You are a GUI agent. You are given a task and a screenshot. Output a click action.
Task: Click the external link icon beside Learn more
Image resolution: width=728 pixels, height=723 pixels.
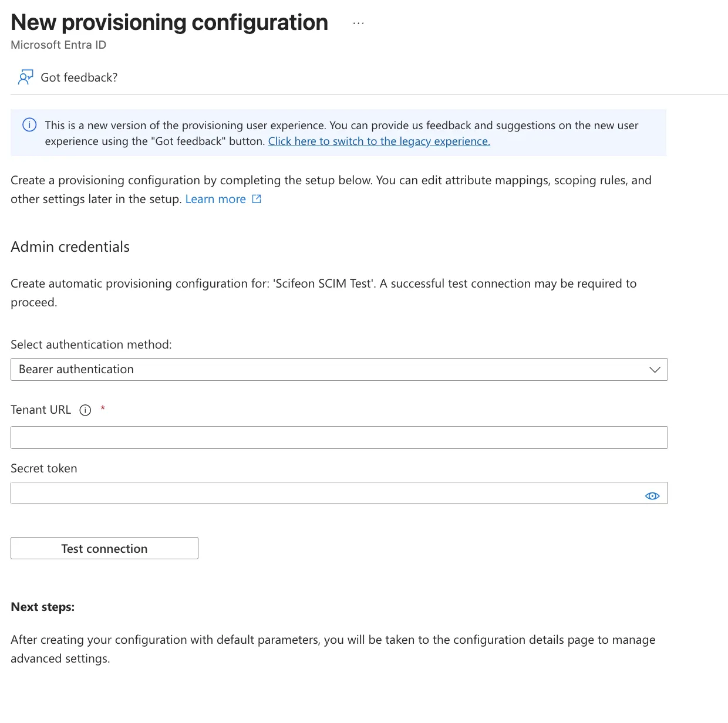click(256, 199)
